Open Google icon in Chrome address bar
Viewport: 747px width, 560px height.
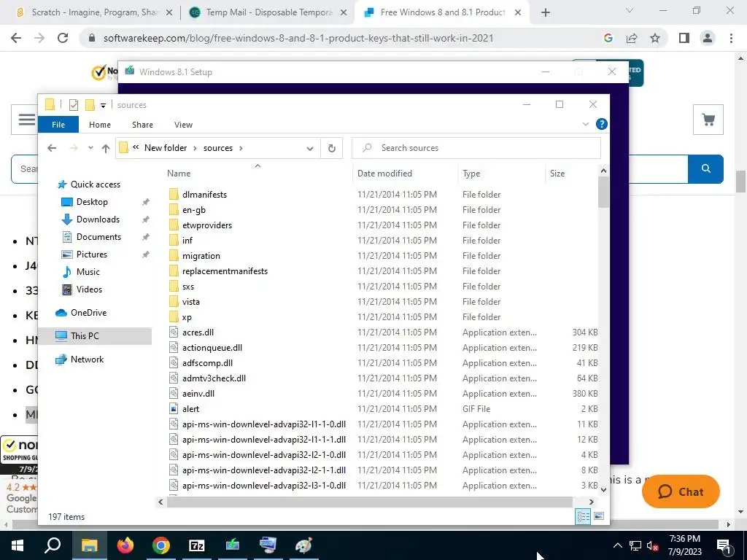pyautogui.click(x=608, y=38)
